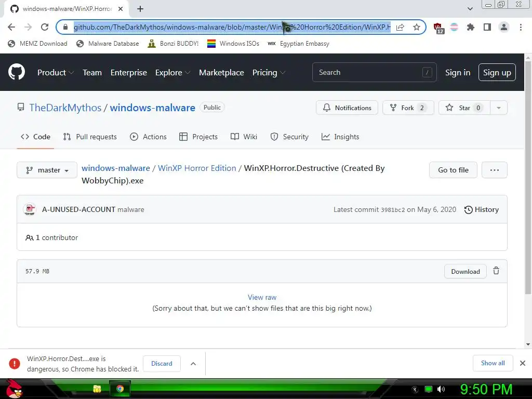The width and height of the screenshot is (532, 399).
Task: Click the History clock link
Action: click(481, 210)
